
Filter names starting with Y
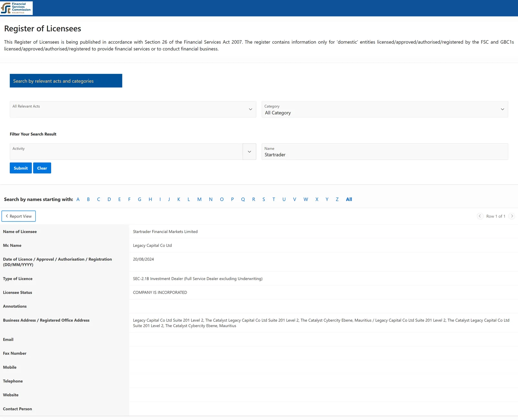pyautogui.click(x=327, y=199)
